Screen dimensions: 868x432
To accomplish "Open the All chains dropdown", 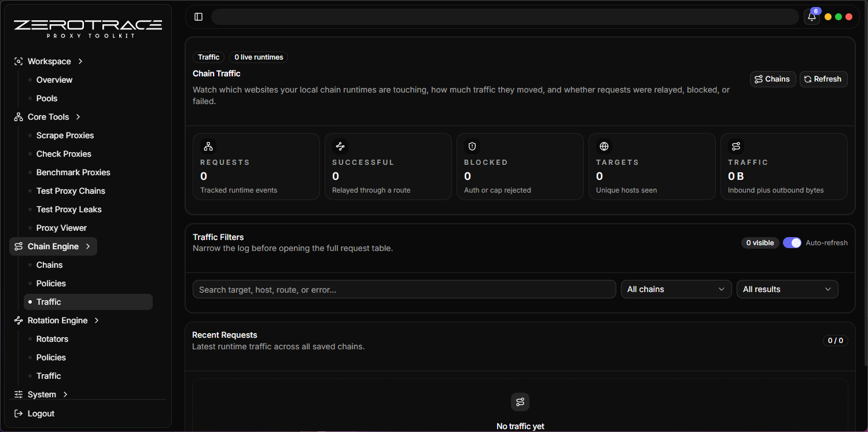I will (x=676, y=289).
